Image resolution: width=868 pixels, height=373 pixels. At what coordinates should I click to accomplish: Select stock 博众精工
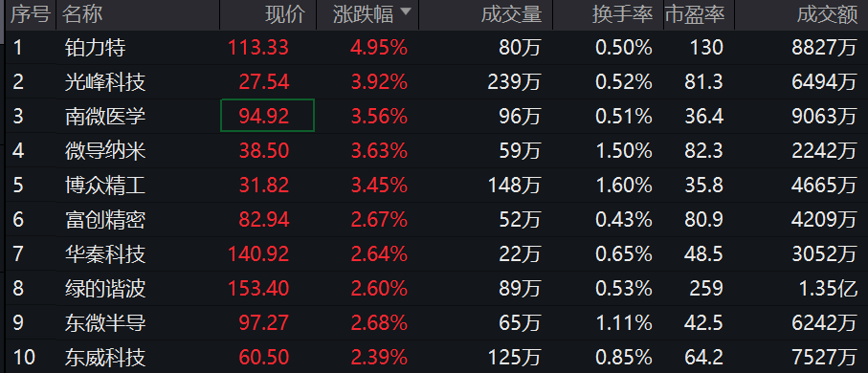(x=105, y=186)
